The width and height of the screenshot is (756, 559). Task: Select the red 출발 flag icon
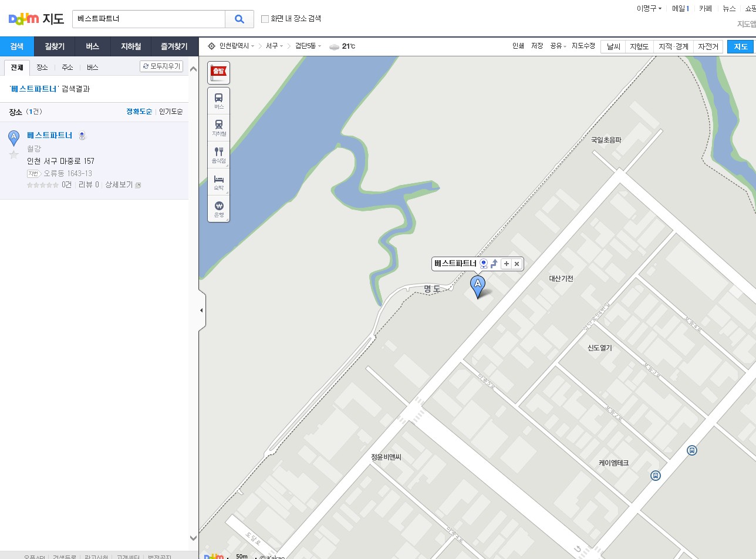pos(218,73)
